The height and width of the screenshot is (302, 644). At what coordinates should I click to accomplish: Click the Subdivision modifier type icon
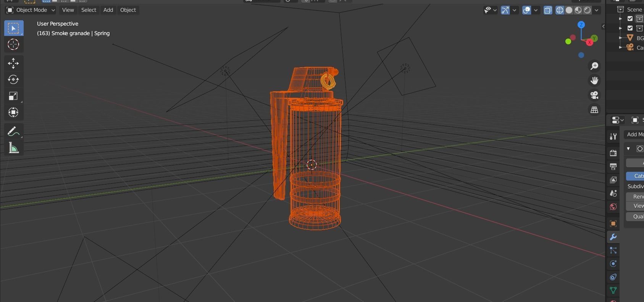[x=640, y=149]
